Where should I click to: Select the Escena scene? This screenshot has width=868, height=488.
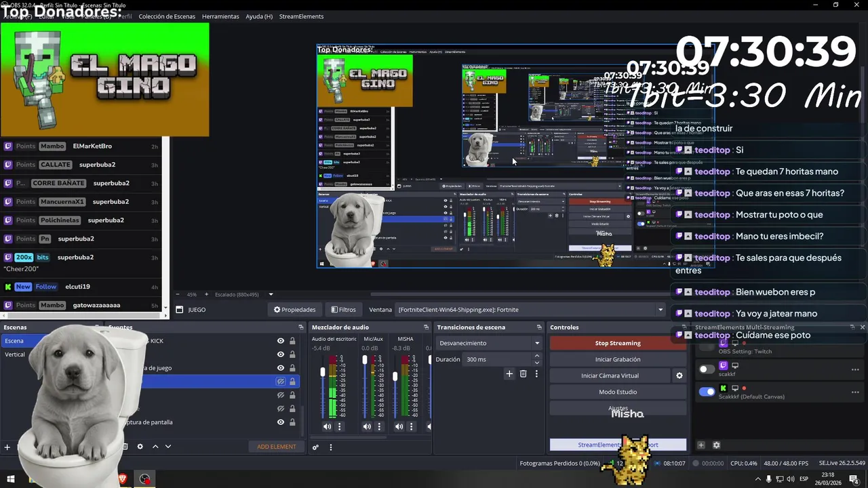point(14,341)
